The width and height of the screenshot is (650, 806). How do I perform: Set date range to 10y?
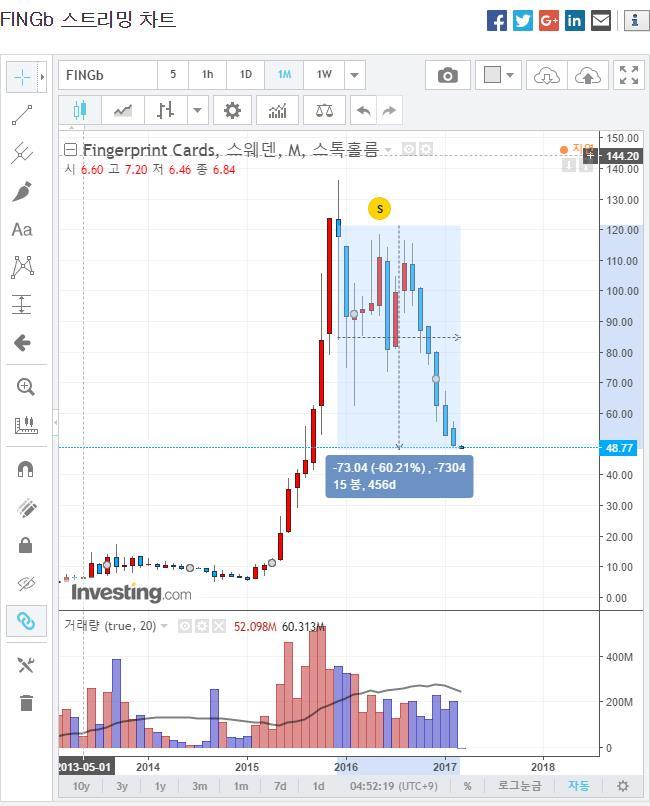(x=81, y=786)
